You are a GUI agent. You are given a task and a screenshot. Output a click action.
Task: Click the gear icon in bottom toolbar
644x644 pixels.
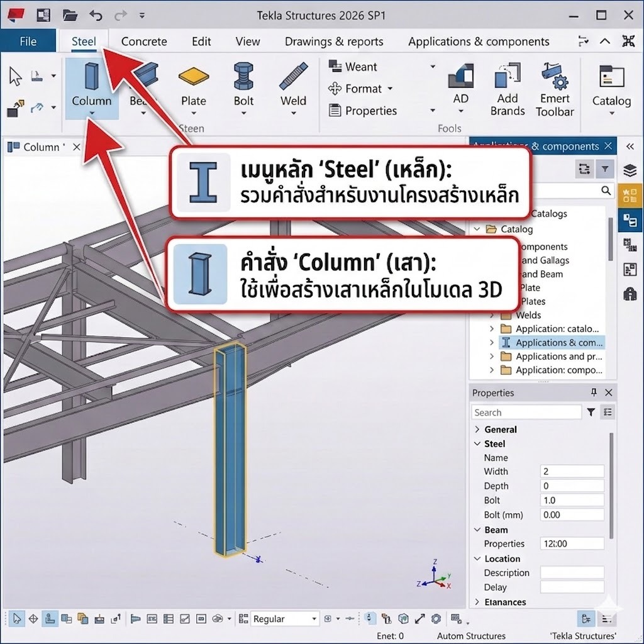(x=436, y=619)
